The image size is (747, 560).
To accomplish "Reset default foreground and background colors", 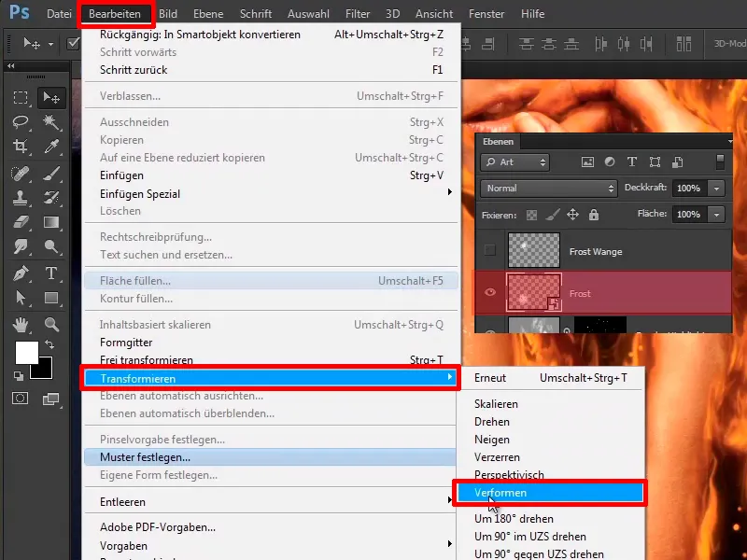I will [19, 376].
